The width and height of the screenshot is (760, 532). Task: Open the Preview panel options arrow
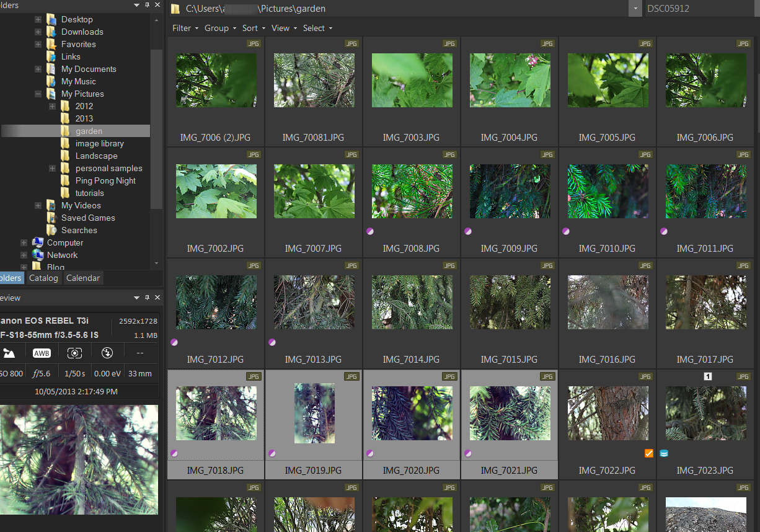coord(137,298)
